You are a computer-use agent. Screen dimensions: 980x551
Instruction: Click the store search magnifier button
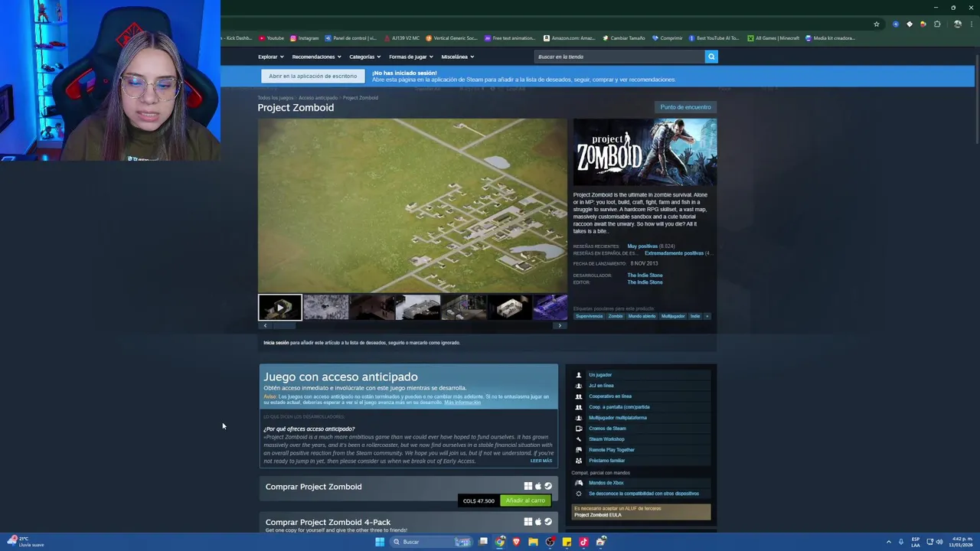[711, 57]
